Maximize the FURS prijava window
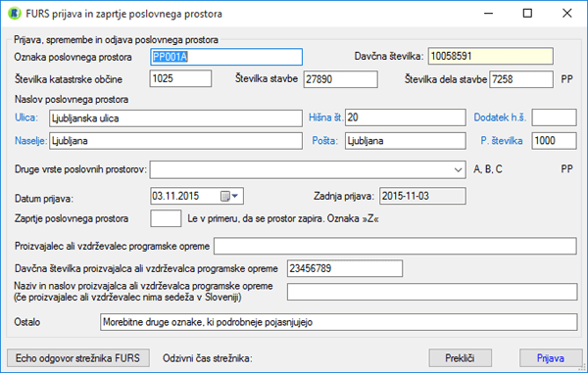This screenshot has width=588, height=373. [x=527, y=14]
